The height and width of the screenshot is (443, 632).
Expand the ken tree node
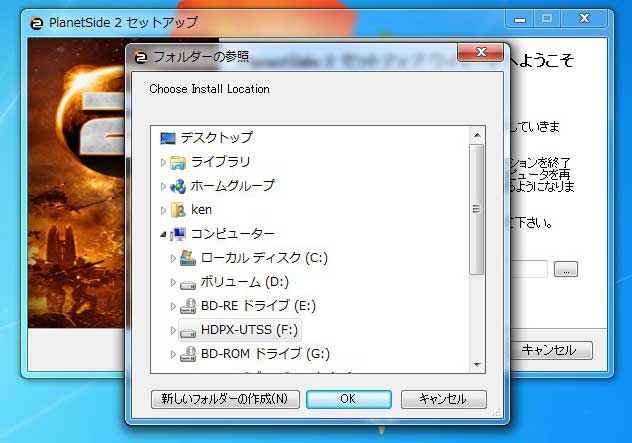[x=163, y=210]
